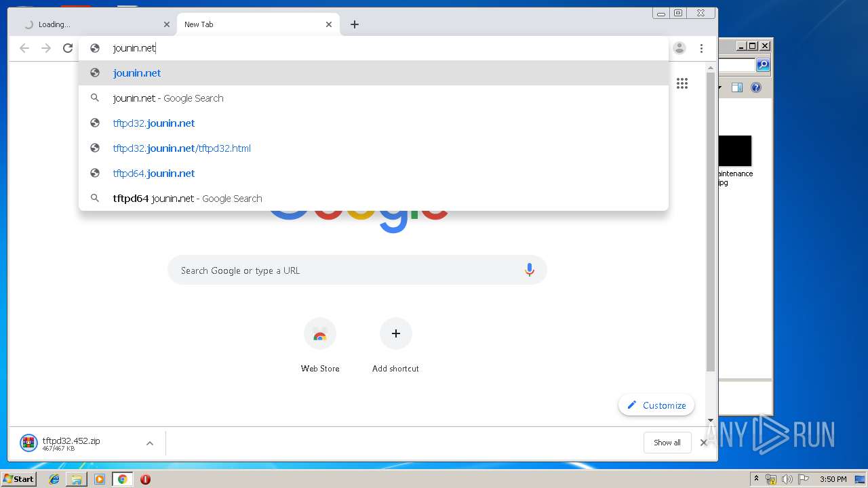Choose tftpd64 jounin.net - Google Search suggestion
This screenshot has width=868, height=488.
[374, 199]
